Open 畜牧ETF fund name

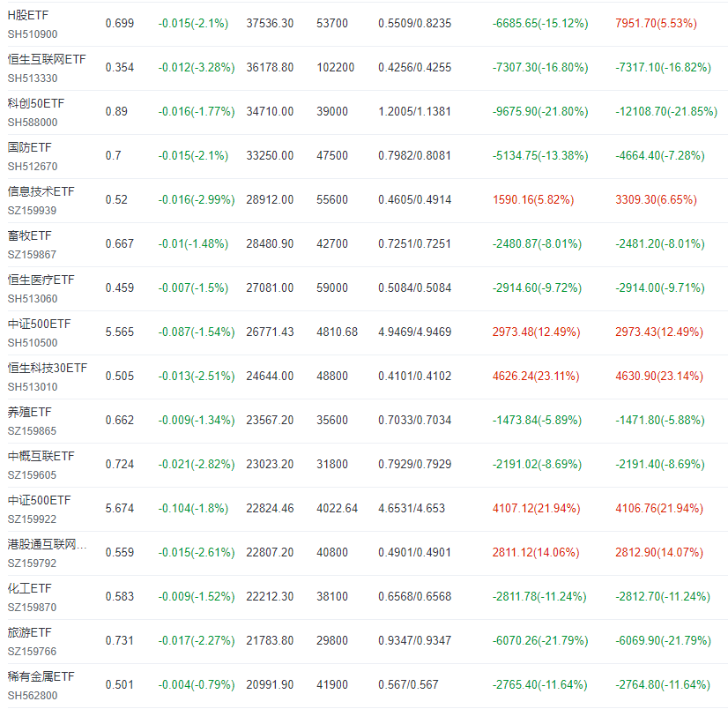(x=30, y=236)
